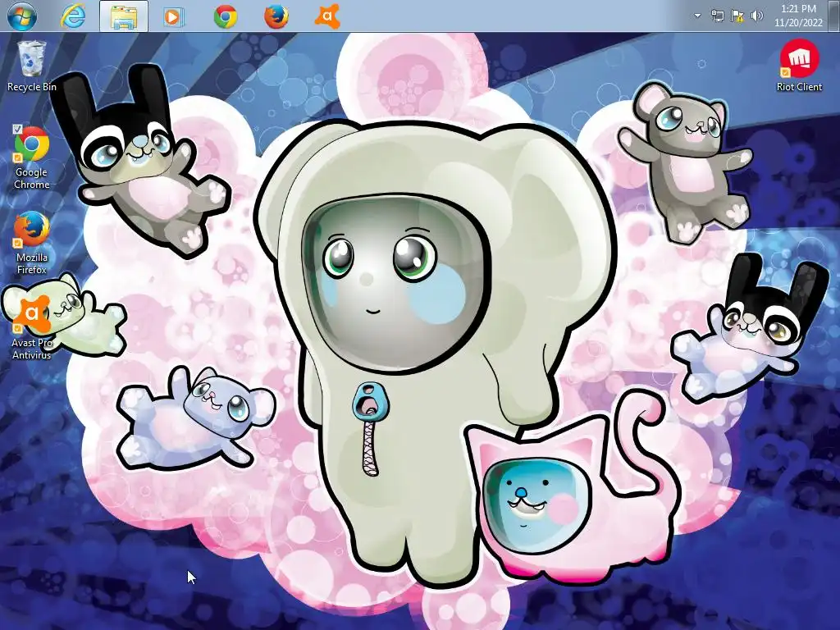Image resolution: width=840 pixels, height=630 pixels.
Task: Select the Recycle Bin desktop icon
Action: coord(32,66)
